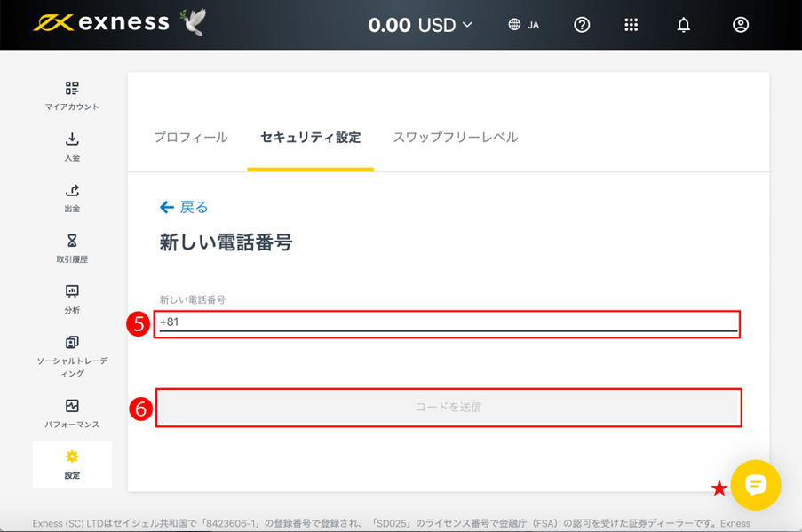Open Settings (設定) in sidebar
This screenshot has height=532, width=802.
(x=72, y=464)
